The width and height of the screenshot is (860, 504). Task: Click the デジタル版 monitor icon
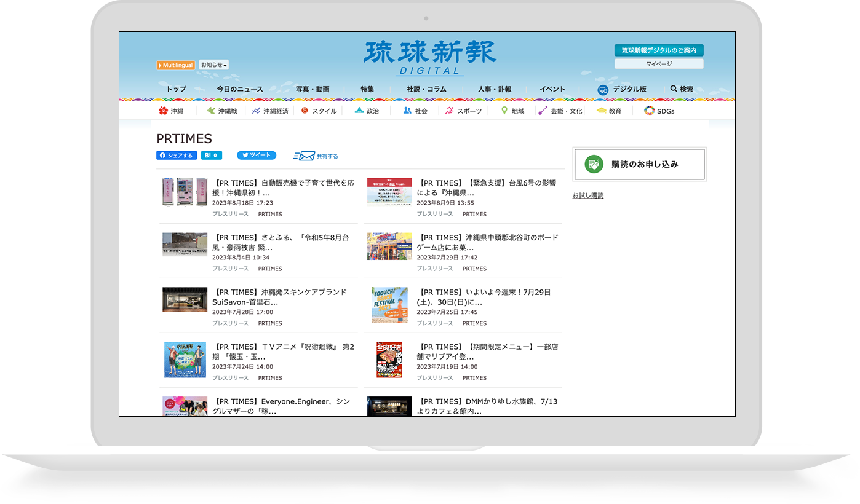603,90
